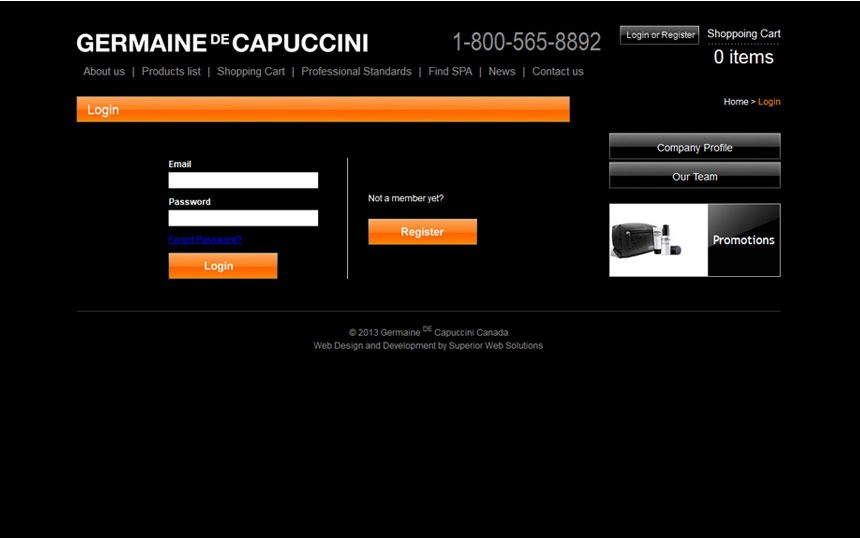Viewport: 860px width, 538px height.
Task: Go to Products list page
Action: 171,71
